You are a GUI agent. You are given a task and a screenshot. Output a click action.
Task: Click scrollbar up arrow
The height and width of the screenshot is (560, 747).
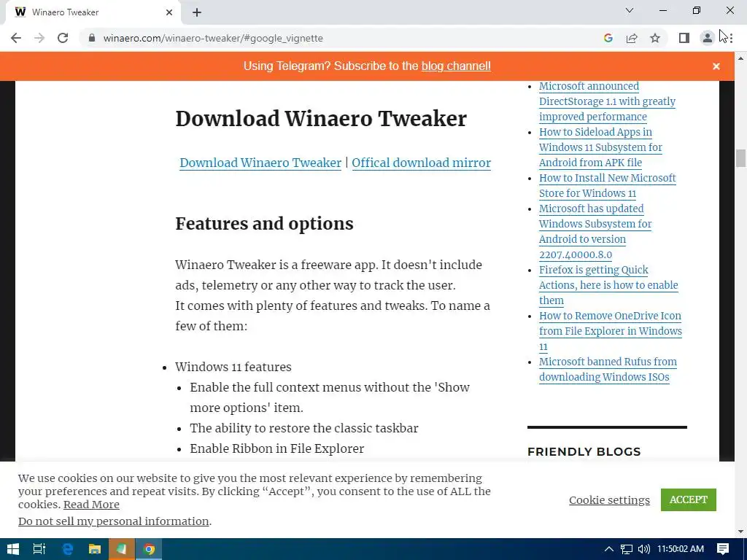740,58
